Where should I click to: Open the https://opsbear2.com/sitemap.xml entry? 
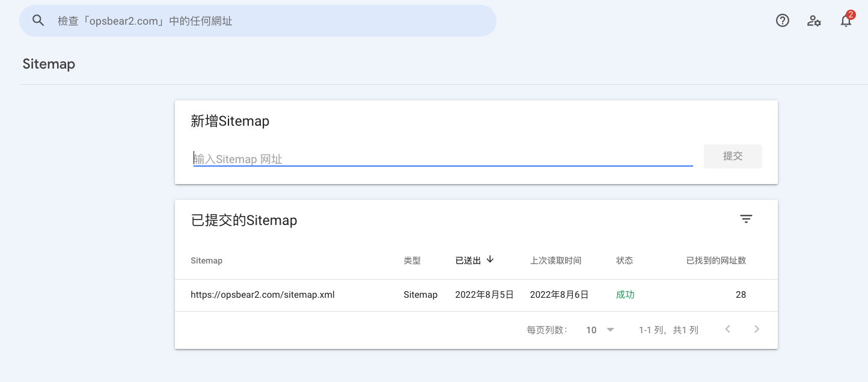pos(263,295)
